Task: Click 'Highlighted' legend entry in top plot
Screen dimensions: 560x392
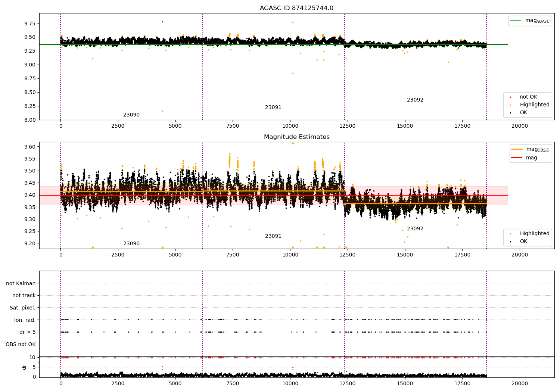Action: 535,105
